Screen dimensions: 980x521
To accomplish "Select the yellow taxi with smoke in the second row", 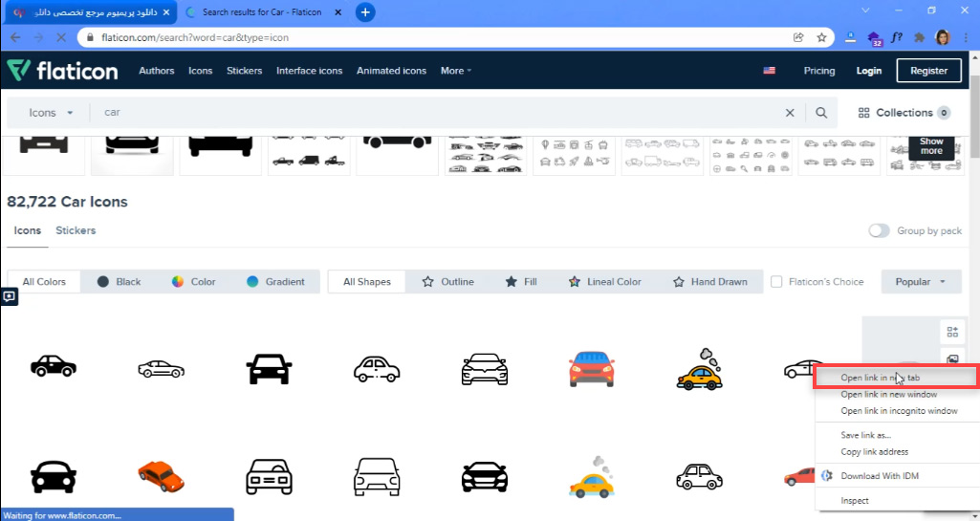I will 591,478.
